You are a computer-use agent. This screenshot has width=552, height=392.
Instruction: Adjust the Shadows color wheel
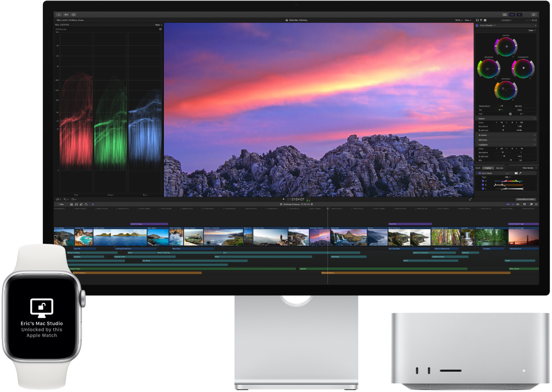(x=487, y=69)
